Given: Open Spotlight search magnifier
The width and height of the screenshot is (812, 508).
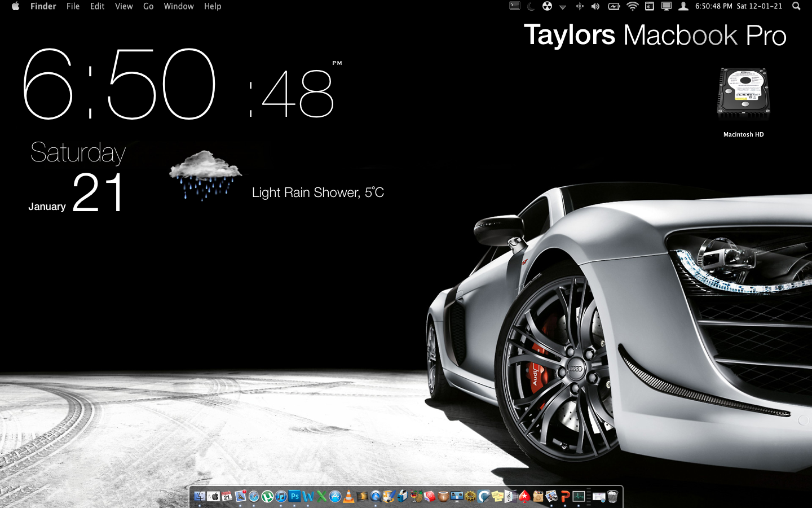Looking at the screenshot, I should pos(796,6).
